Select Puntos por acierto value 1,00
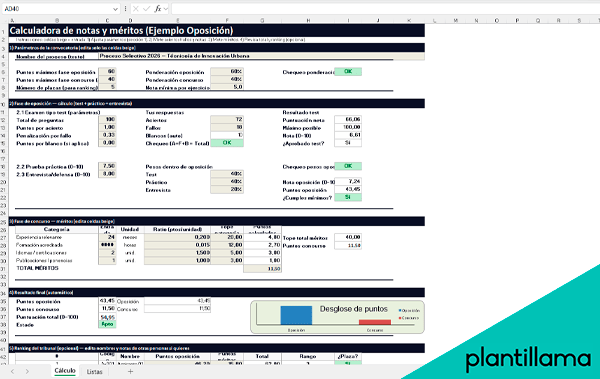 click(x=107, y=127)
